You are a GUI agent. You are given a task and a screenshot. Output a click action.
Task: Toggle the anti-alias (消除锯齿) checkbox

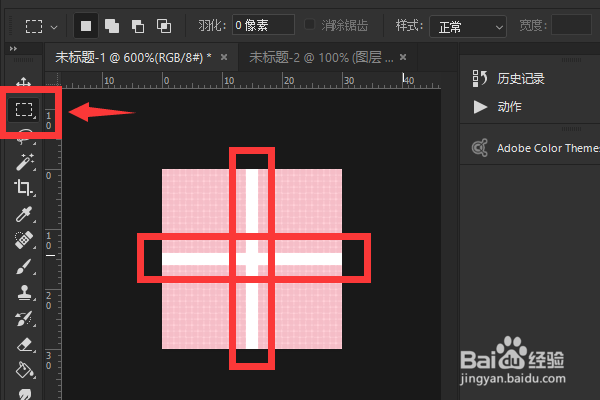(x=309, y=25)
